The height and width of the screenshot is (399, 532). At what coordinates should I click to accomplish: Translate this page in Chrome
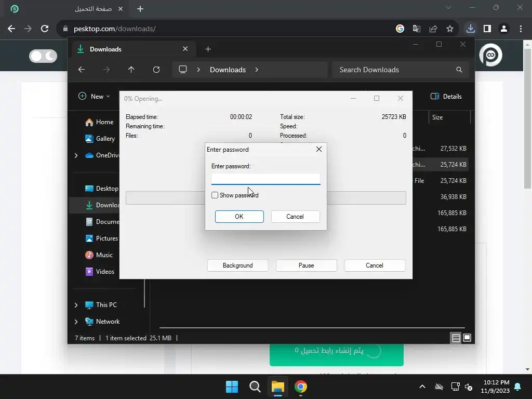pos(416,29)
